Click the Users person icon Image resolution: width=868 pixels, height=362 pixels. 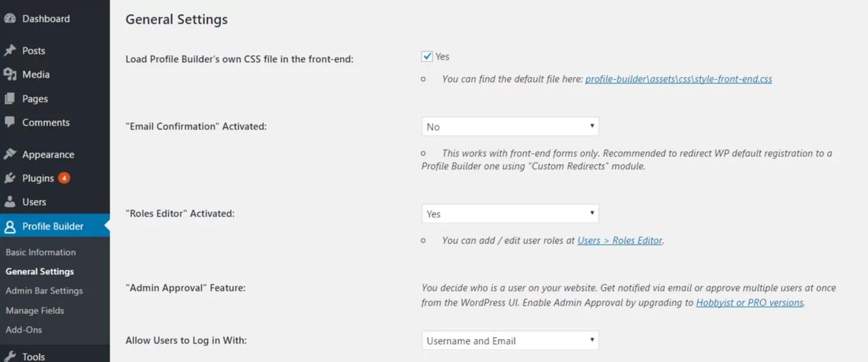10,202
